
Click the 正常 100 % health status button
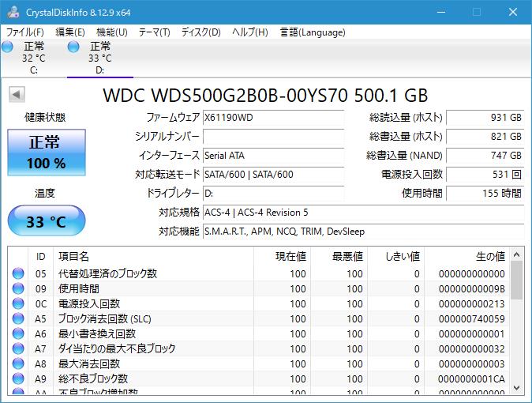point(47,153)
